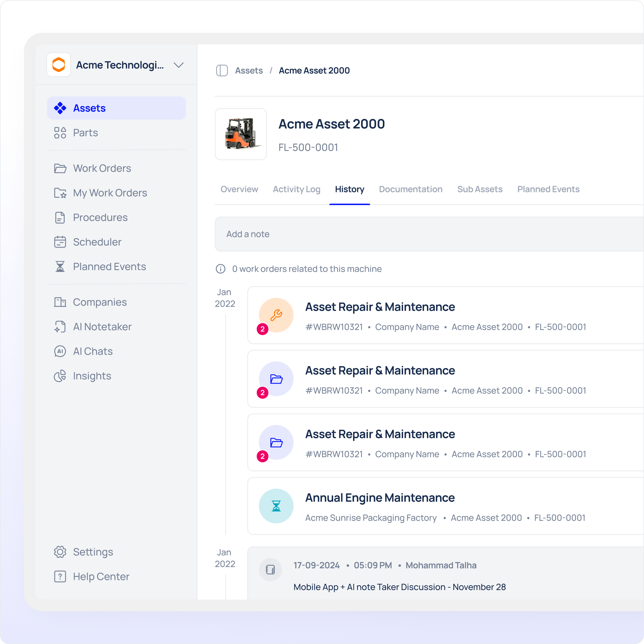Screen dimensions: 644x644
Task: Open the Insights pie chart item
Action: pos(92,376)
